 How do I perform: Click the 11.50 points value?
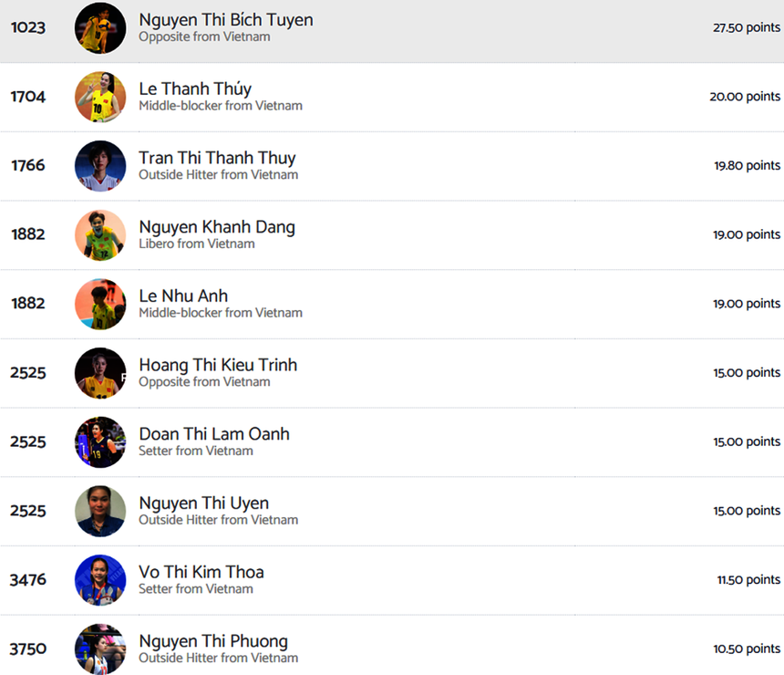tap(748, 579)
